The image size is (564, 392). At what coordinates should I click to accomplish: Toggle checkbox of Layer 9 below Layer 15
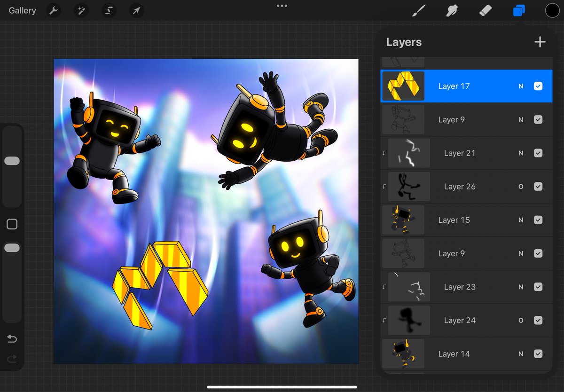538,253
